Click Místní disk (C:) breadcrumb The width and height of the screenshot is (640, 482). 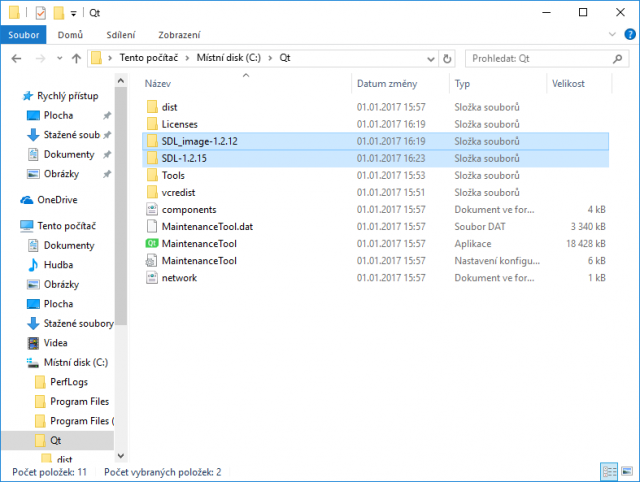tap(229, 58)
